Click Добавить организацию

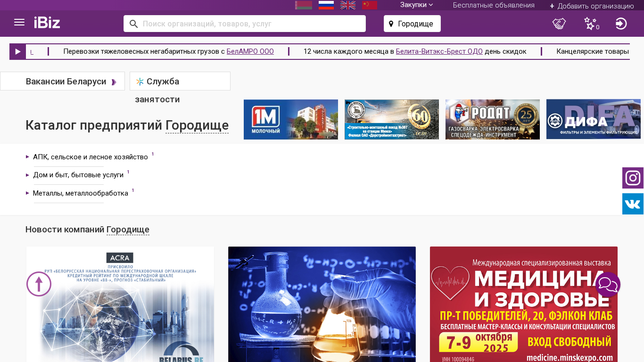coord(592,6)
